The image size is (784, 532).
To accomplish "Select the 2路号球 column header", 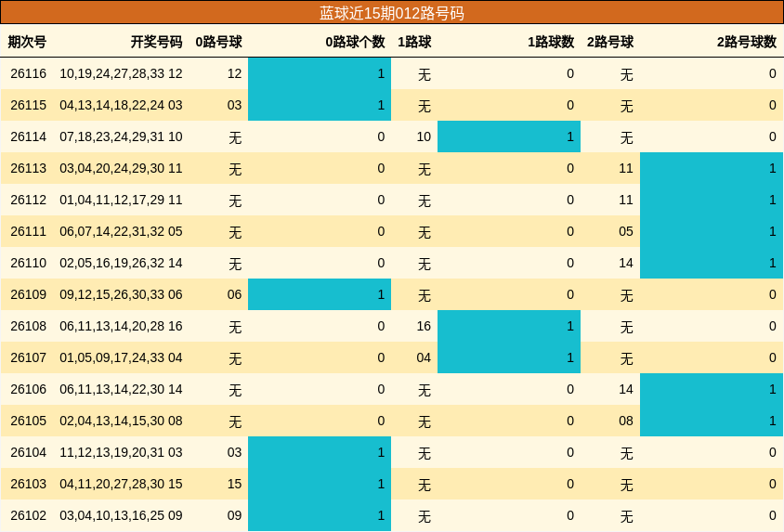I will (x=610, y=42).
